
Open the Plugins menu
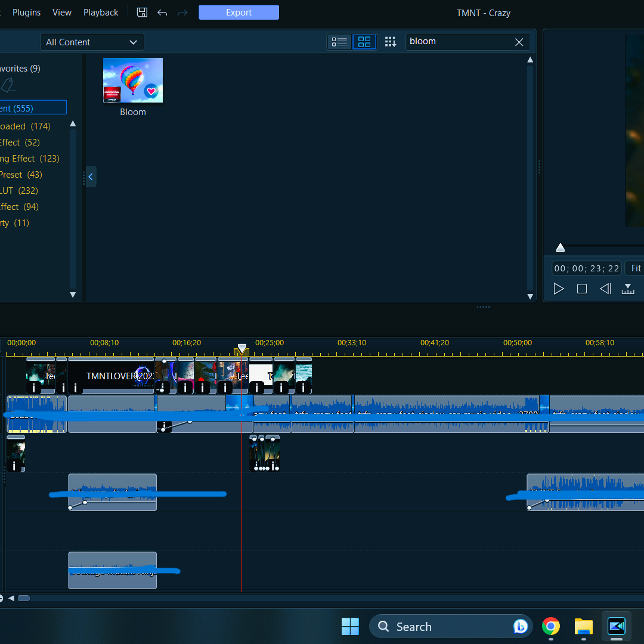point(27,13)
